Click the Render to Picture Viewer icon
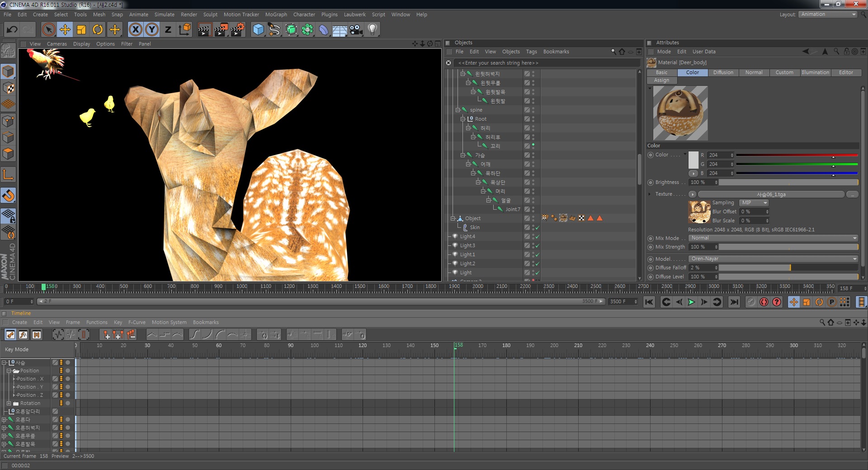This screenshot has height=470, width=868. point(221,30)
